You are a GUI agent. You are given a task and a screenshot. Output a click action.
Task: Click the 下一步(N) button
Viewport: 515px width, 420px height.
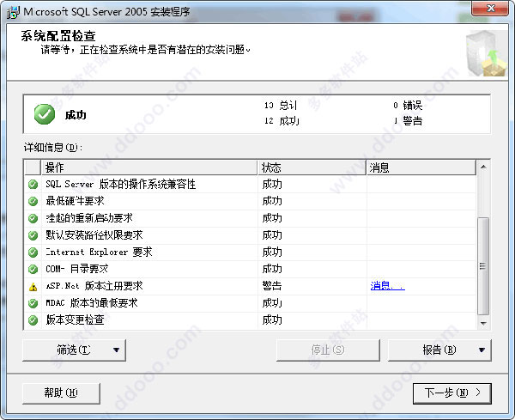[x=452, y=393]
